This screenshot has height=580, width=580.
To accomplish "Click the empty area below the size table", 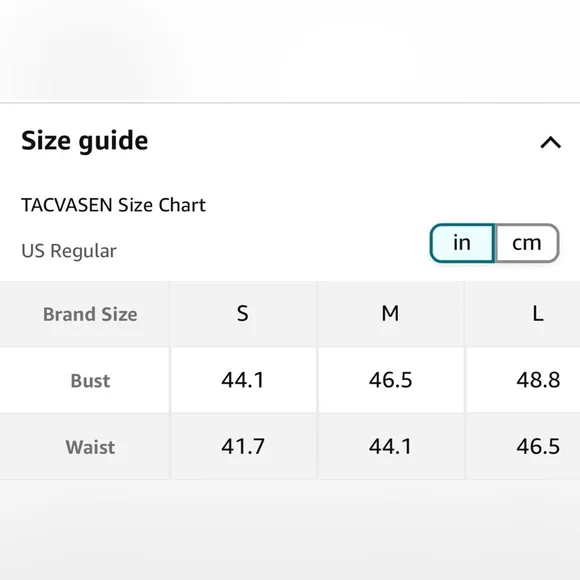I will (290, 530).
